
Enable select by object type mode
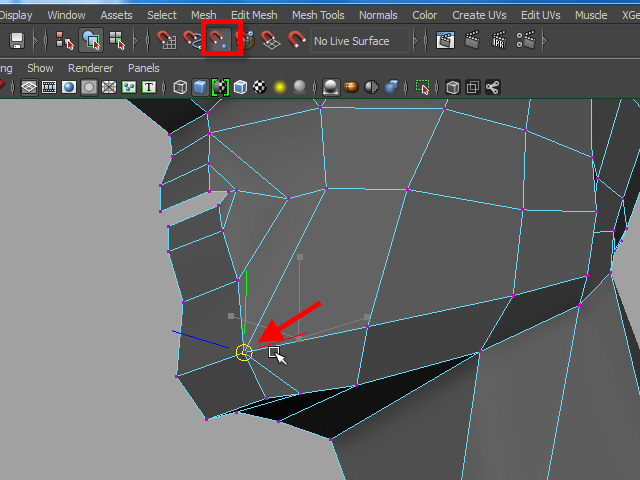click(x=91, y=40)
